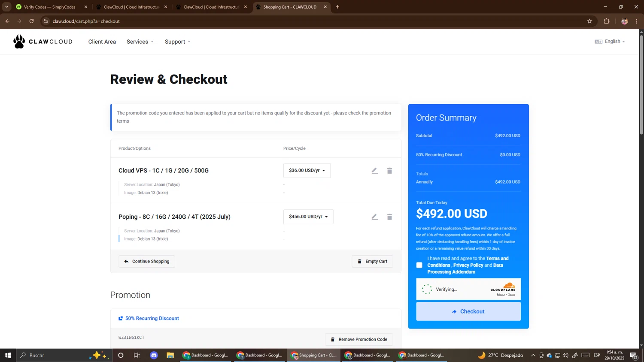Edit the Poping 8C/16G cart item
This screenshot has width=644, height=362.
pyautogui.click(x=374, y=217)
